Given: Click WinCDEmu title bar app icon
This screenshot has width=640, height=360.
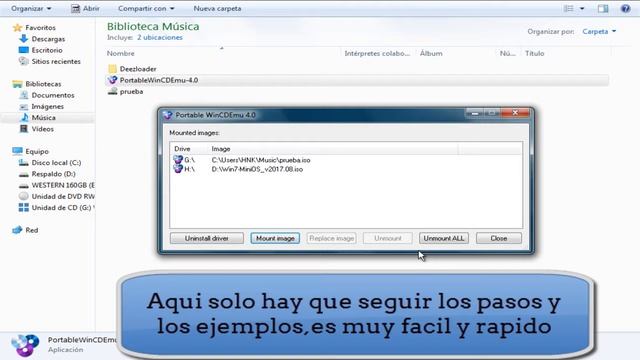Looking at the screenshot, I should point(168,115).
